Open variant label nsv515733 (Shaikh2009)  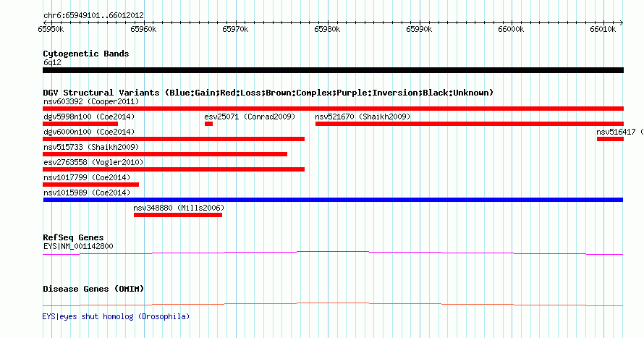click(91, 147)
